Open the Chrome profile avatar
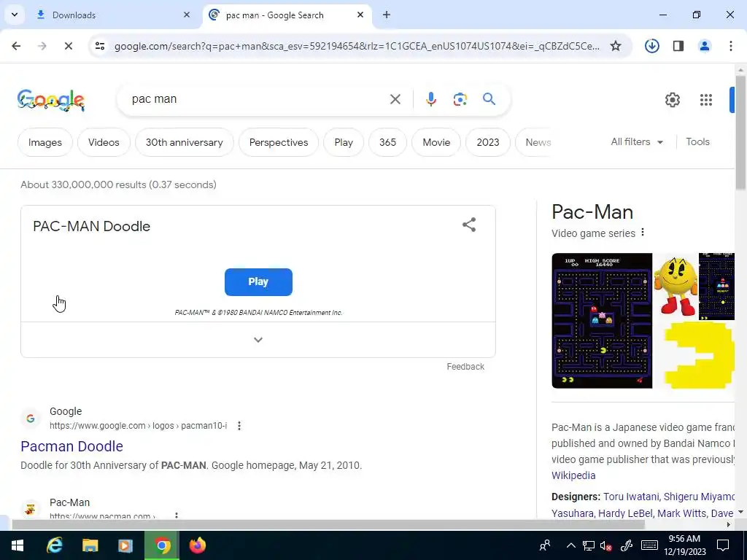This screenshot has width=747, height=560. pos(705,46)
